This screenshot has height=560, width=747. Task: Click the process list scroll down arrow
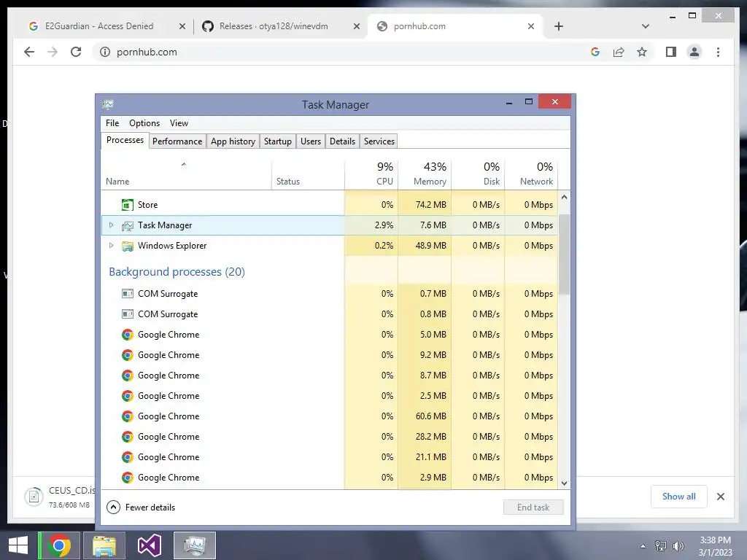click(x=564, y=483)
